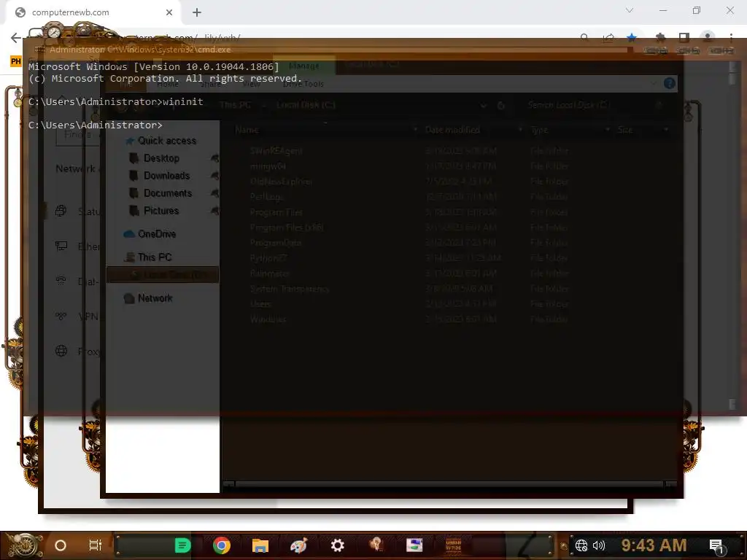Viewport: 747px width, 560px height.
Task: Open Explorer Drive Tools tab
Action: click(x=303, y=84)
